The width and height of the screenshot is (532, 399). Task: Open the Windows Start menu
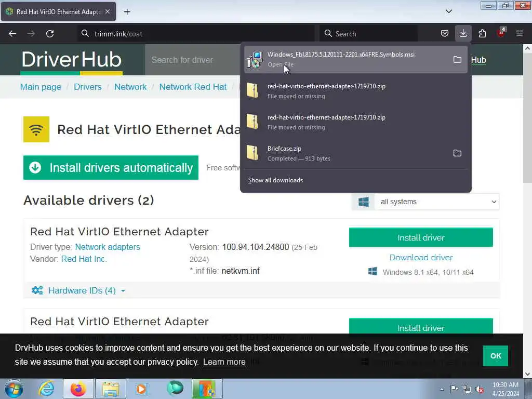pyautogui.click(x=14, y=389)
